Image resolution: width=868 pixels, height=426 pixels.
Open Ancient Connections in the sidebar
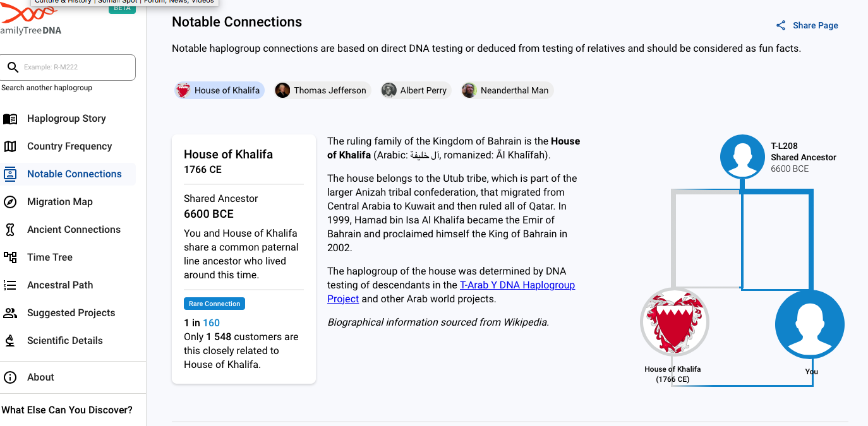tap(74, 230)
